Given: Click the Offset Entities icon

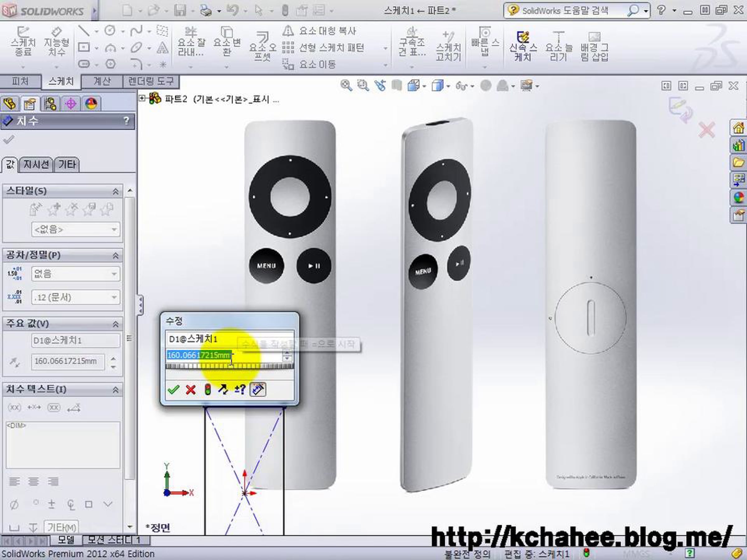Looking at the screenshot, I should tap(262, 36).
